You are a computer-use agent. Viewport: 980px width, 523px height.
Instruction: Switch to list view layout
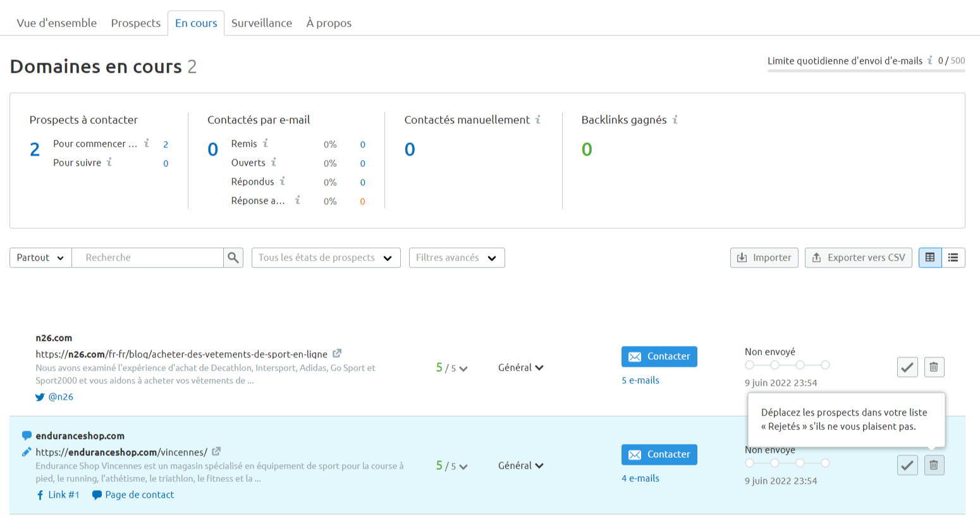953,257
